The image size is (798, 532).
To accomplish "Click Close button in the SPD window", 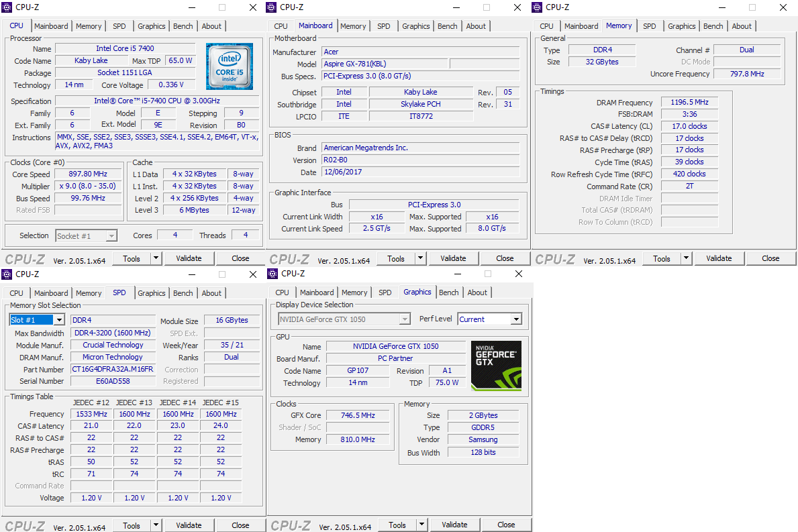I will click(240, 525).
